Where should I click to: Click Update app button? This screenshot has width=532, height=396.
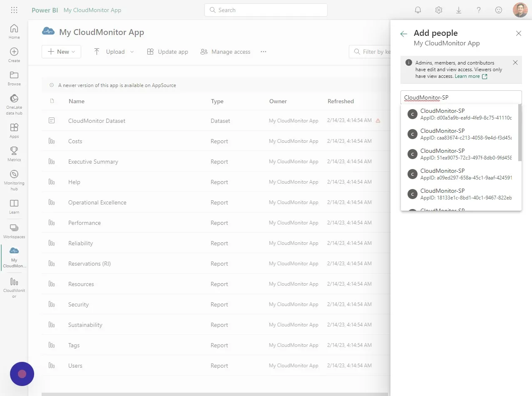pyautogui.click(x=167, y=52)
